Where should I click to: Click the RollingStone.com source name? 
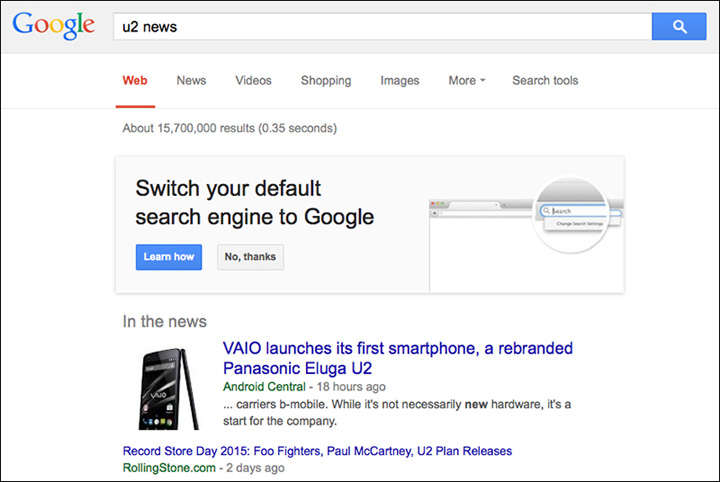(167, 467)
